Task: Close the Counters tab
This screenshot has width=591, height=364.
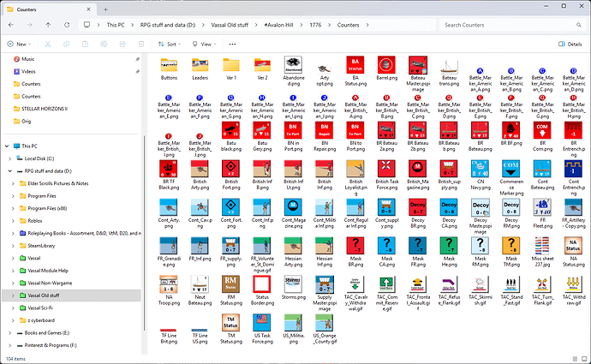Action: (88, 9)
